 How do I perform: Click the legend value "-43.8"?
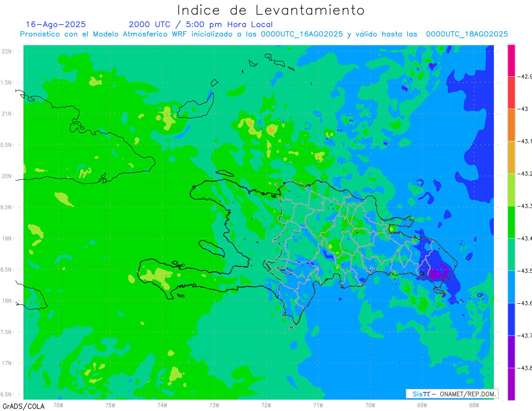pyautogui.click(x=525, y=368)
